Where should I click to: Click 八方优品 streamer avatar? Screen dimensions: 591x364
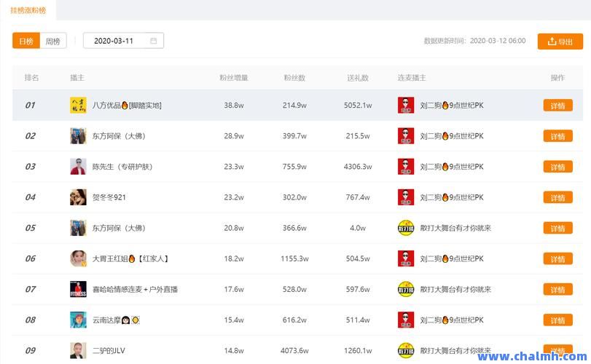(78, 106)
